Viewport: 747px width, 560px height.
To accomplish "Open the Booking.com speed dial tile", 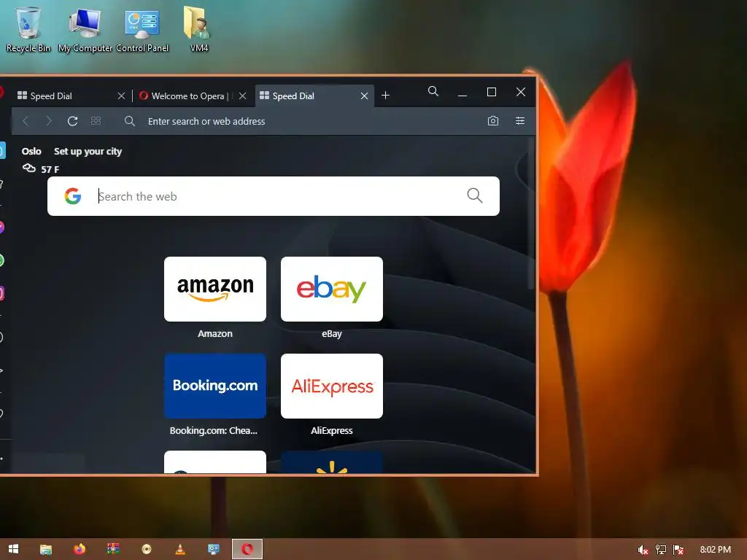I will point(215,386).
